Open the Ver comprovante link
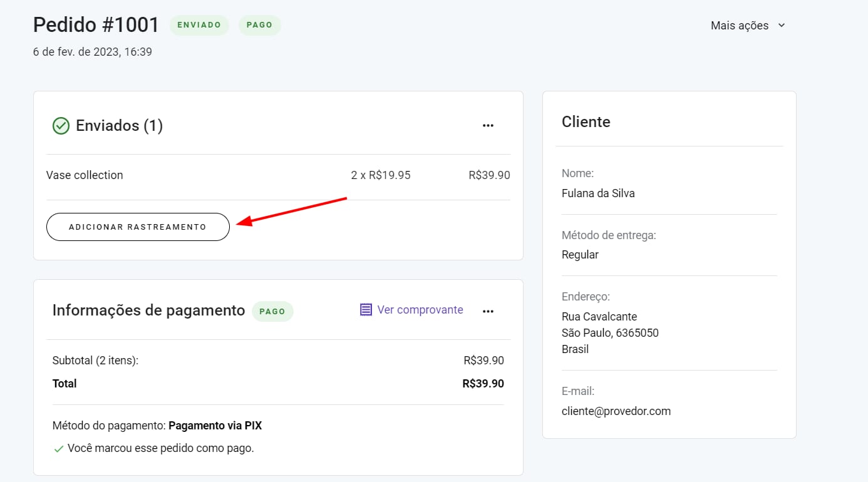The width and height of the screenshot is (868, 482). point(420,310)
